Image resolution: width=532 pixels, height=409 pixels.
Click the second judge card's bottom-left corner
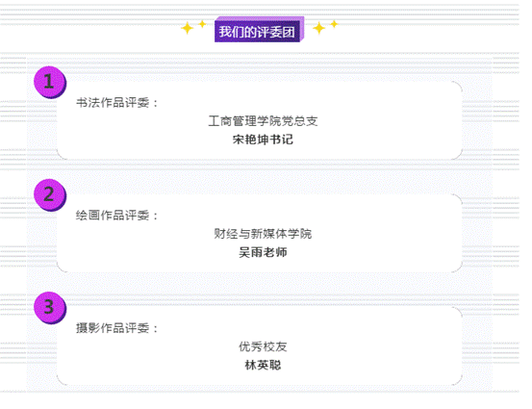tap(63, 267)
